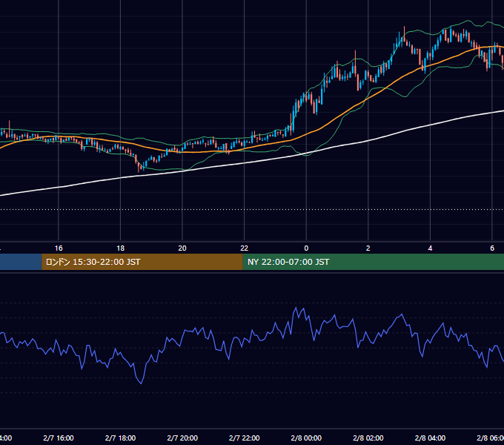This screenshot has height=445, width=504.
Task: Click the ロンドン 15:30-22:00 JST session bar
Action: click(142, 262)
